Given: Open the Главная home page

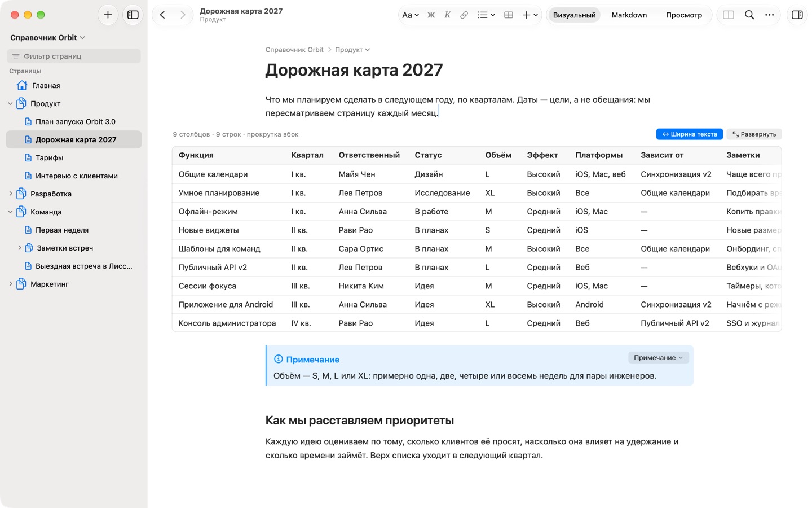Looking at the screenshot, I should (x=74, y=86).
